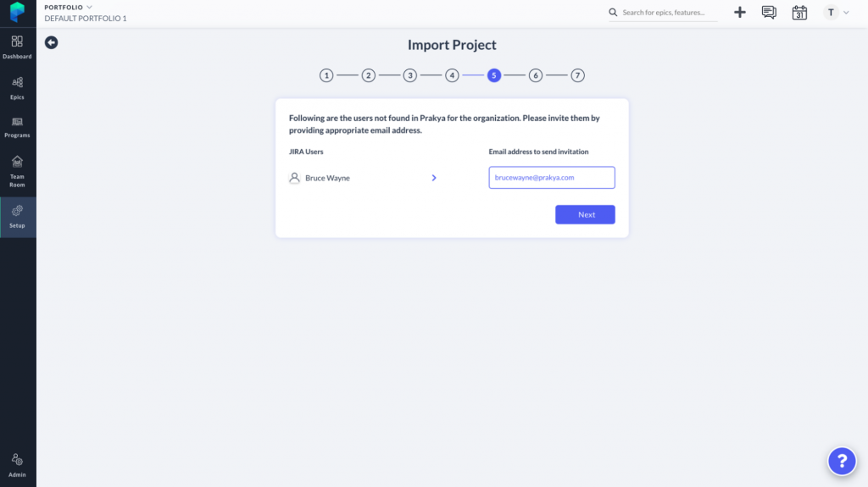Image resolution: width=868 pixels, height=487 pixels.
Task: Click the back arrow icon
Action: pyautogui.click(x=52, y=42)
